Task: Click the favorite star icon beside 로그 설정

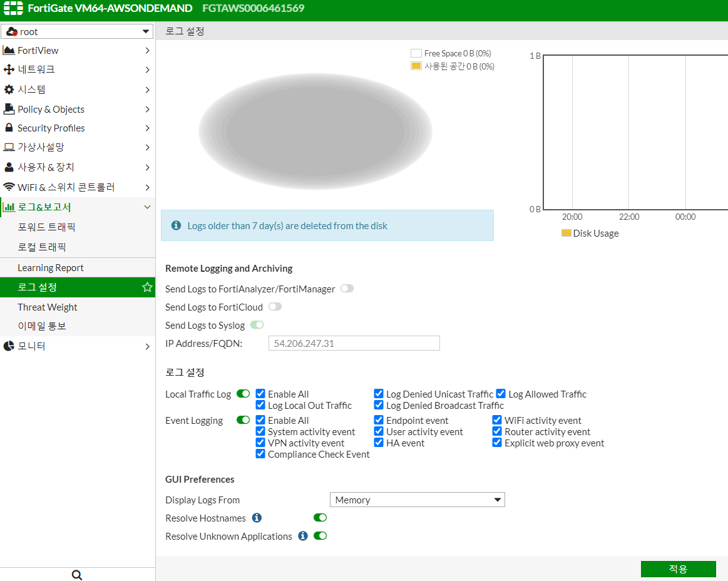Action: (147, 287)
